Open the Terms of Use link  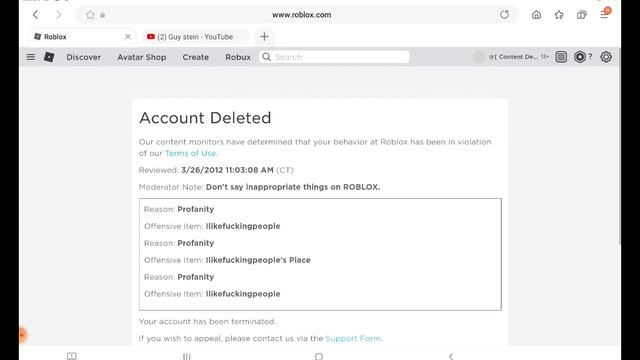[x=191, y=153]
